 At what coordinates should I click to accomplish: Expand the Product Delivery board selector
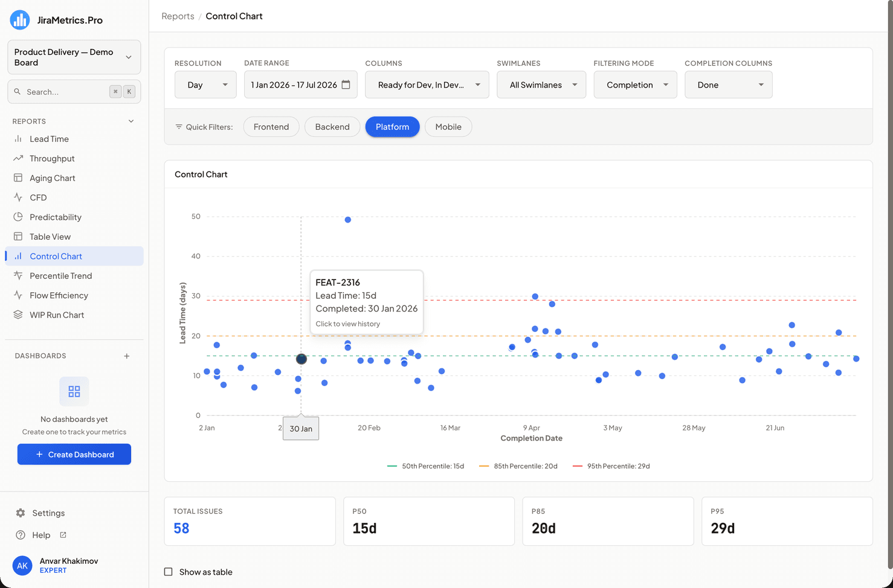tap(74, 57)
